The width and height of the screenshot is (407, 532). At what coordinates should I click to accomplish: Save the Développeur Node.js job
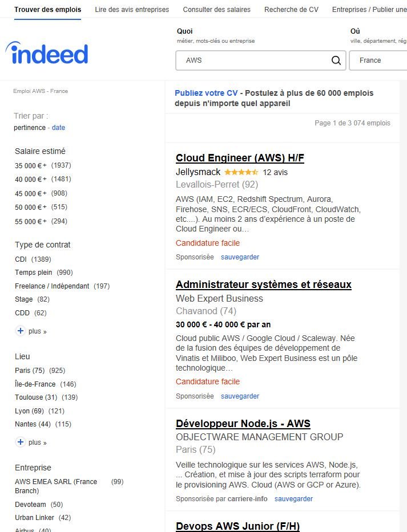click(293, 499)
